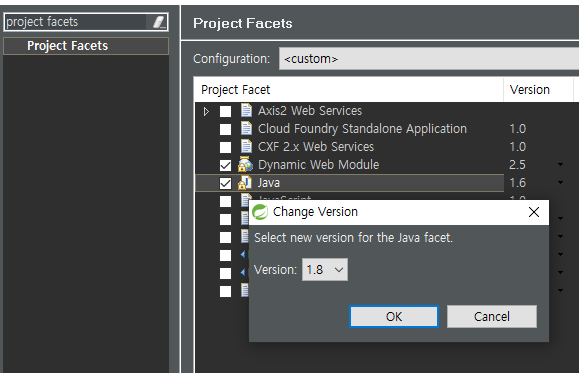Click the Cloud Foundry Standalone Application facet icon

(246, 128)
